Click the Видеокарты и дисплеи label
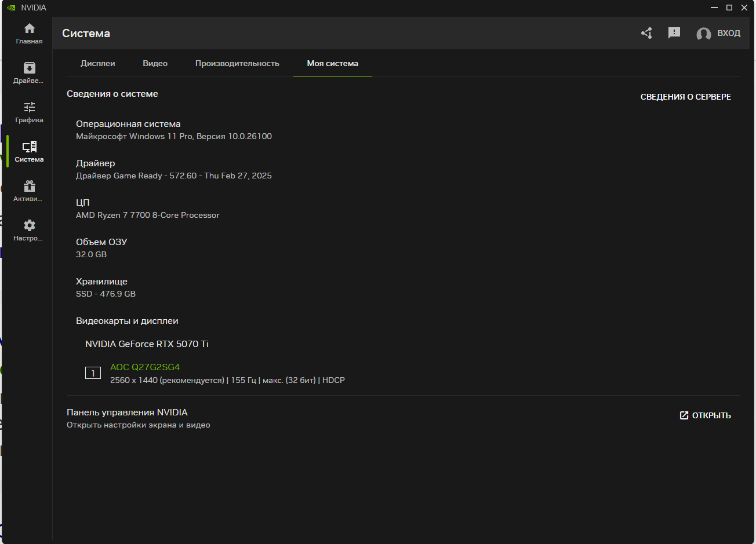Viewport: 756px width, 544px height. pyautogui.click(x=127, y=321)
